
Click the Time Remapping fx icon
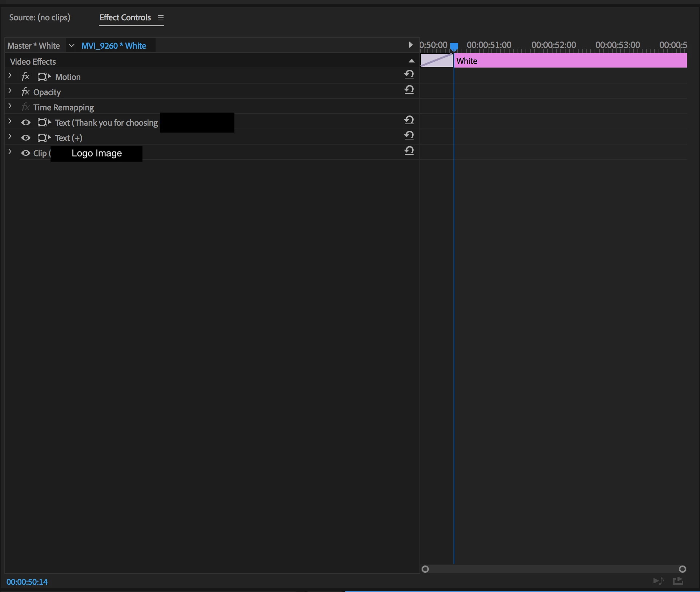(x=25, y=107)
